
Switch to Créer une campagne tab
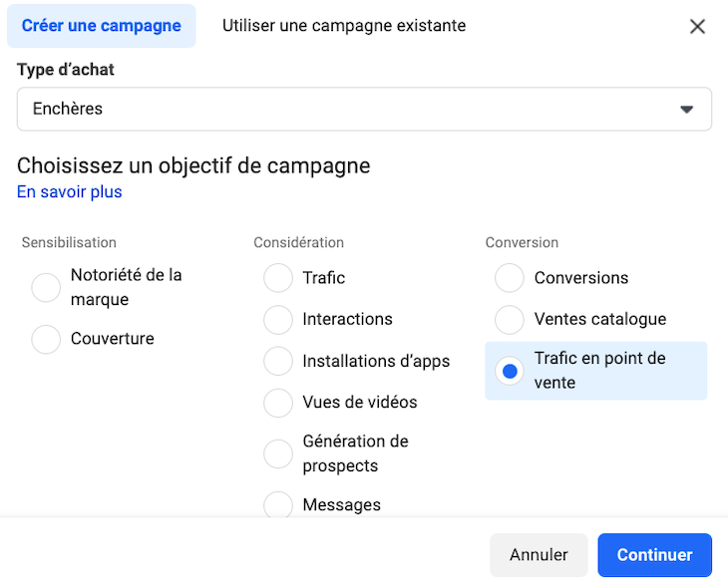[x=102, y=26]
